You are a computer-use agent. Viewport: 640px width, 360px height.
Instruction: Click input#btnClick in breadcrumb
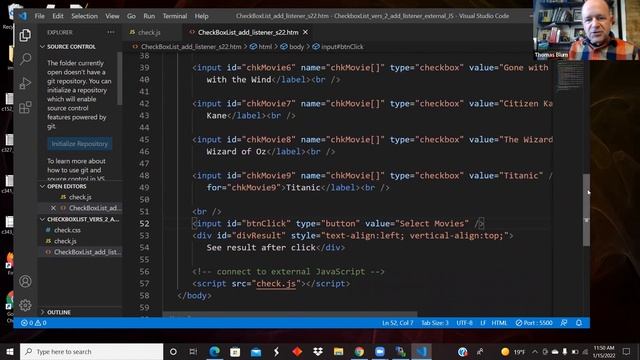click(338, 47)
